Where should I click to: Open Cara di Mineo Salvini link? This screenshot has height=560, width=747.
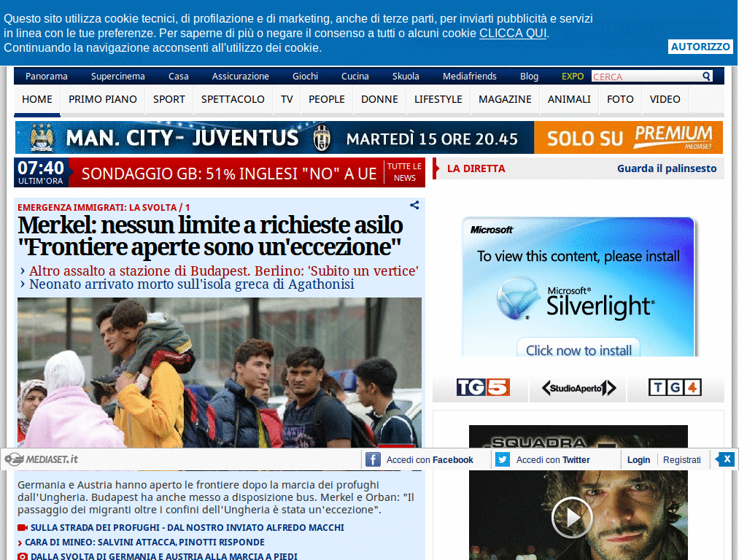tap(145, 542)
